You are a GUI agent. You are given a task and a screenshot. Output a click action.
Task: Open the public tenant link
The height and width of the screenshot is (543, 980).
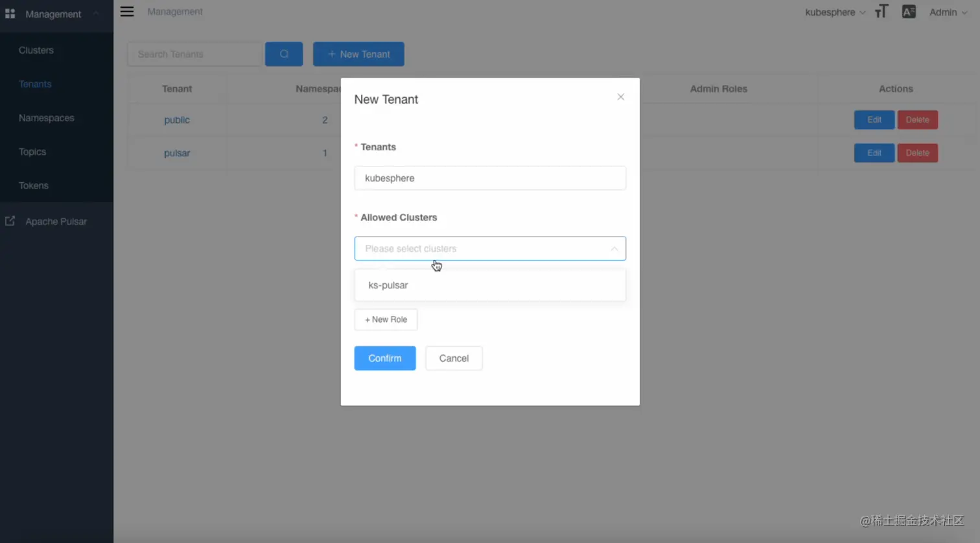(x=177, y=120)
